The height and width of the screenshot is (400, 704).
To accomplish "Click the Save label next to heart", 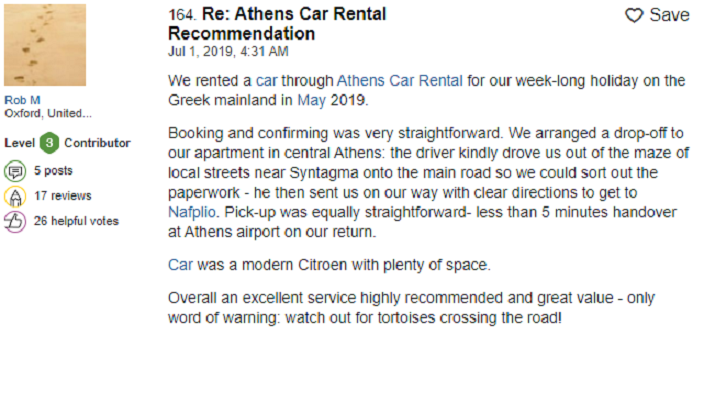I will [x=669, y=15].
